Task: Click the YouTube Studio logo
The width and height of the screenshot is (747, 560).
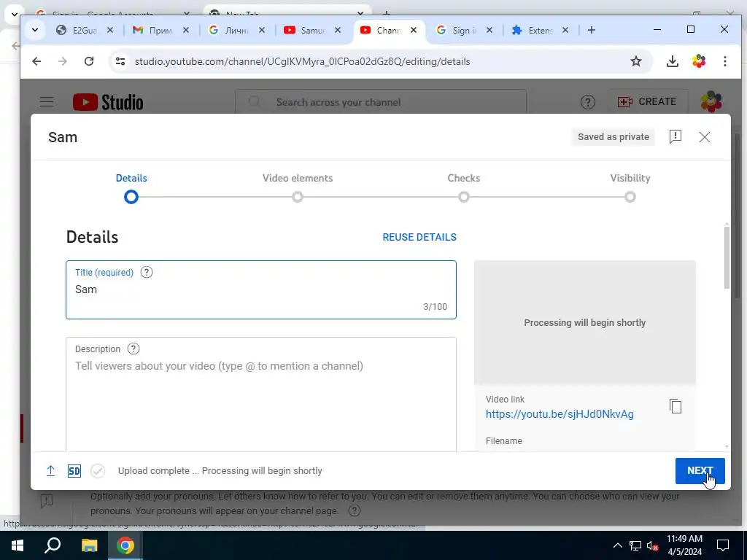Action: pos(108,102)
